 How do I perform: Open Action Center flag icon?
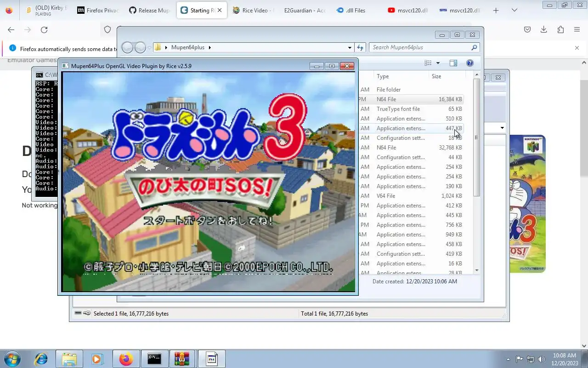point(519,359)
